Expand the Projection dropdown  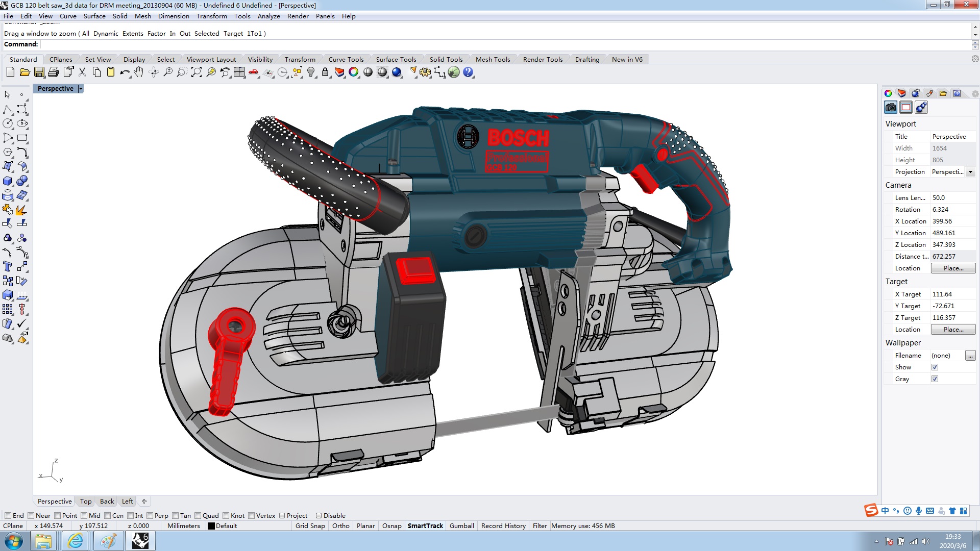(970, 172)
